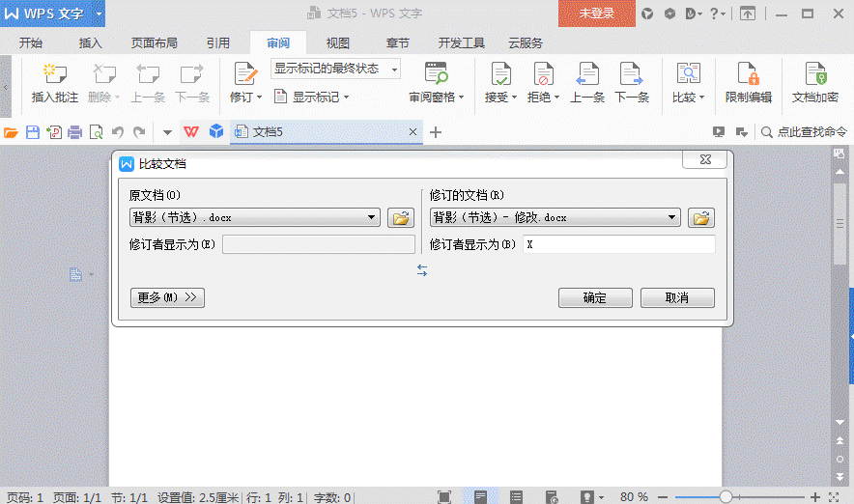Click the zoom slider handle in status bar
This screenshot has height=504, width=854.
click(726, 496)
